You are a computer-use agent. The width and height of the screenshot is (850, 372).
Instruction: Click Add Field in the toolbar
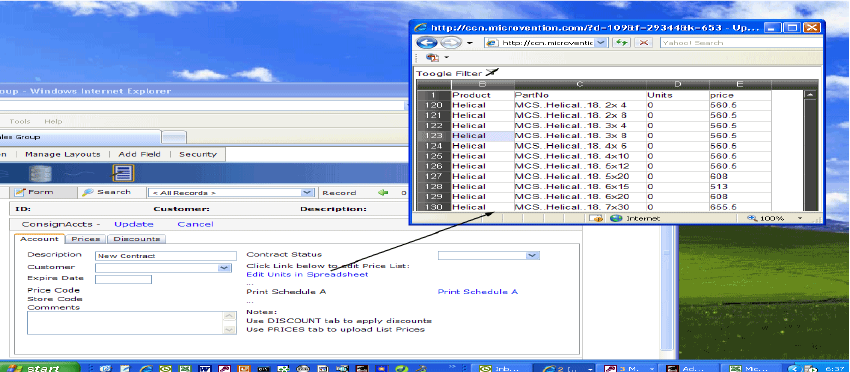click(x=139, y=155)
